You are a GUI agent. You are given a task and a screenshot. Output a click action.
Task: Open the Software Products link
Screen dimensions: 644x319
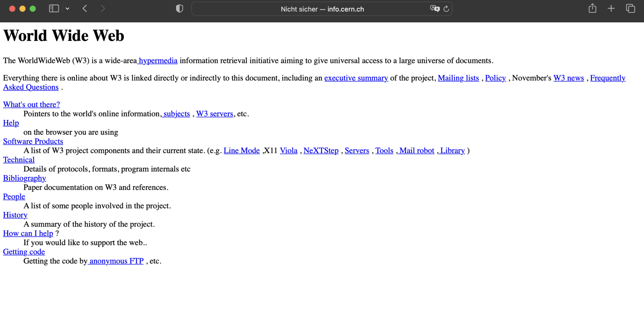point(33,141)
